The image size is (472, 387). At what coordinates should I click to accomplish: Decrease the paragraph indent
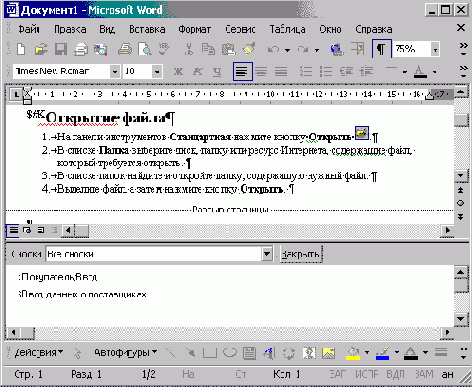tap(346, 71)
